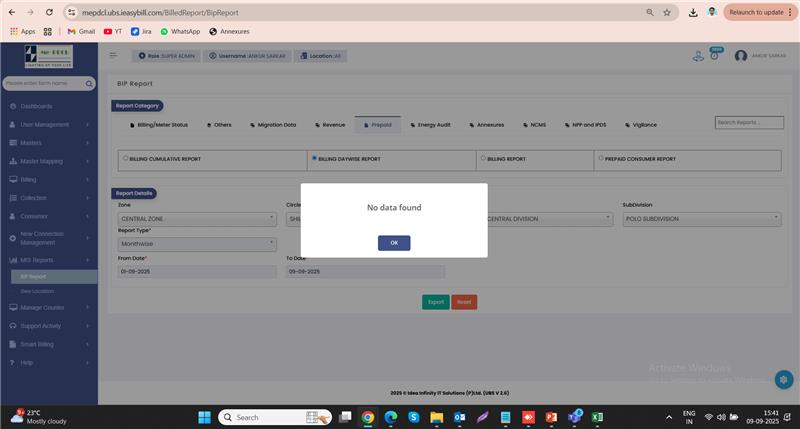Select Billing Report radio button
This screenshot has height=429, width=800.
tap(483, 158)
